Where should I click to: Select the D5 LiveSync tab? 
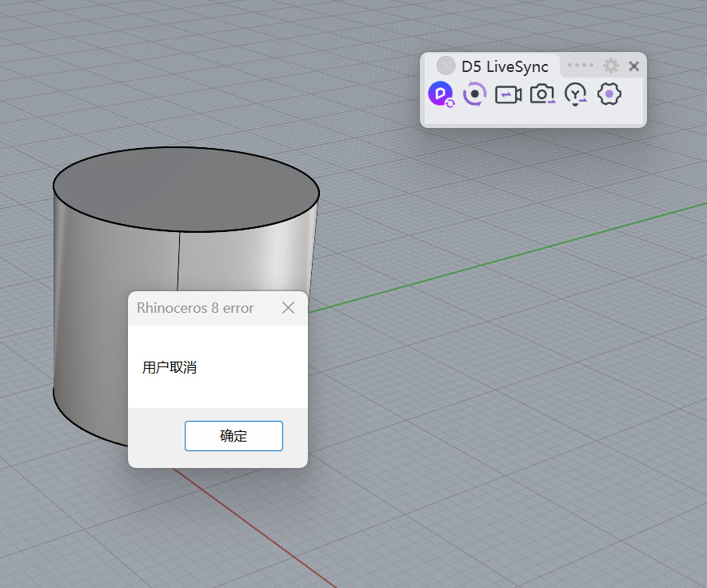[x=505, y=66]
